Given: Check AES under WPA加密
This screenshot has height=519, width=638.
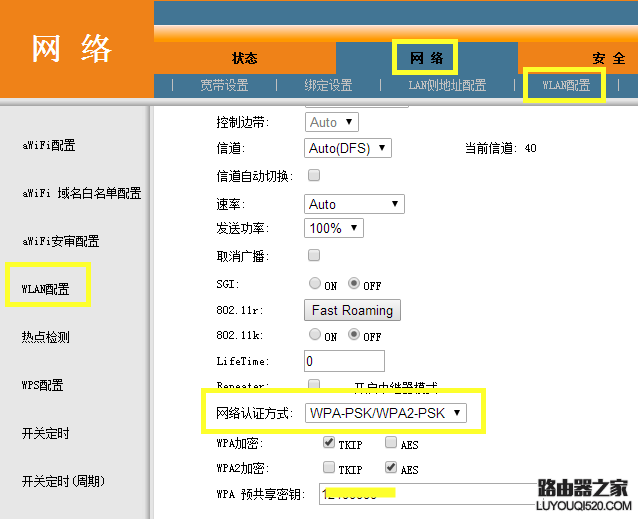Looking at the screenshot, I should coord(391,442).
